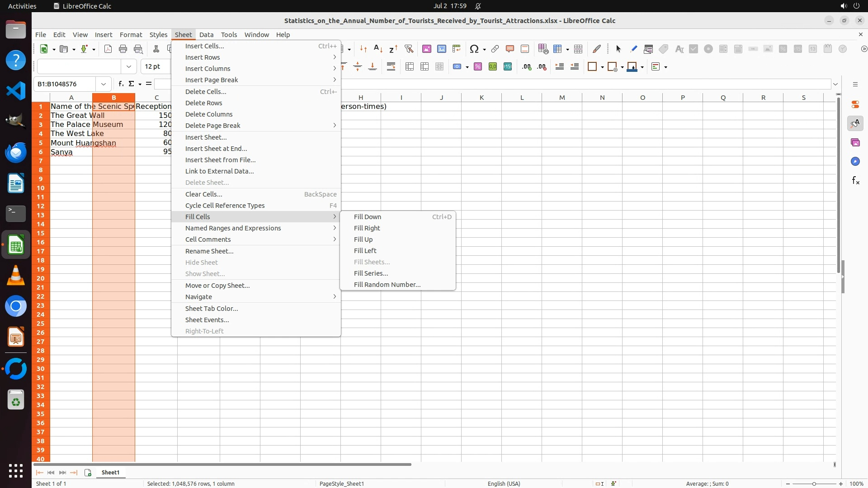Click Format as Percent icon
Viewport: 868px width, 488px height.
[477, 67]
